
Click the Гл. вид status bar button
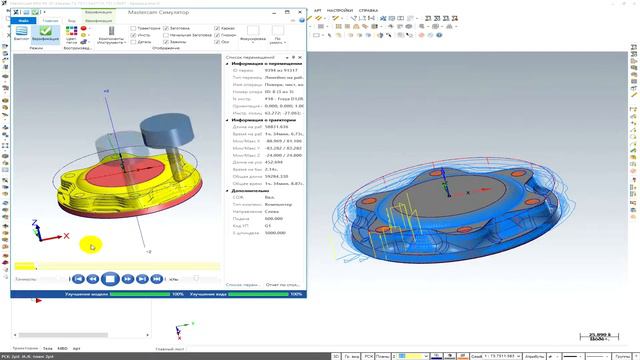(x=351, y=356)
